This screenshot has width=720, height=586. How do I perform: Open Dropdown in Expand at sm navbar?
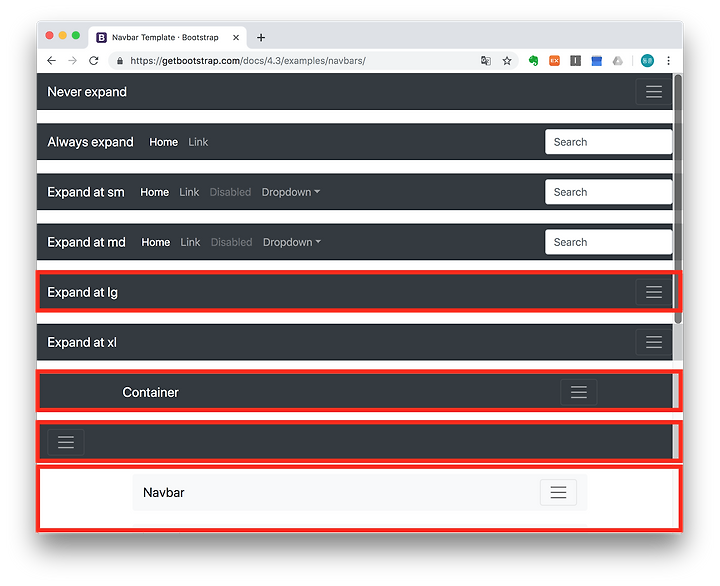point(291,192)
